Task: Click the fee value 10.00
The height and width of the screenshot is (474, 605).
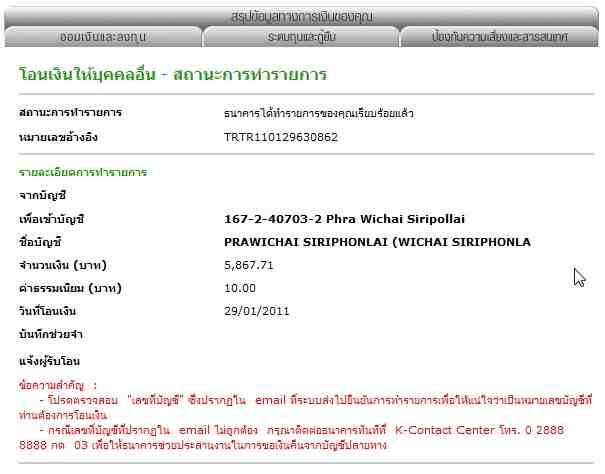Action: [x=240, y=288]
